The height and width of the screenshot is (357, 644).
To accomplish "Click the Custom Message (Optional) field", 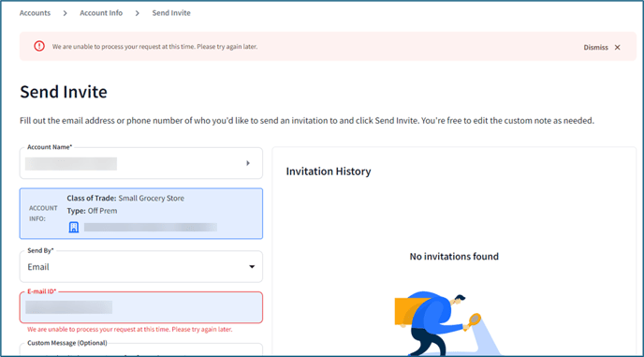I will pos(140,350).
